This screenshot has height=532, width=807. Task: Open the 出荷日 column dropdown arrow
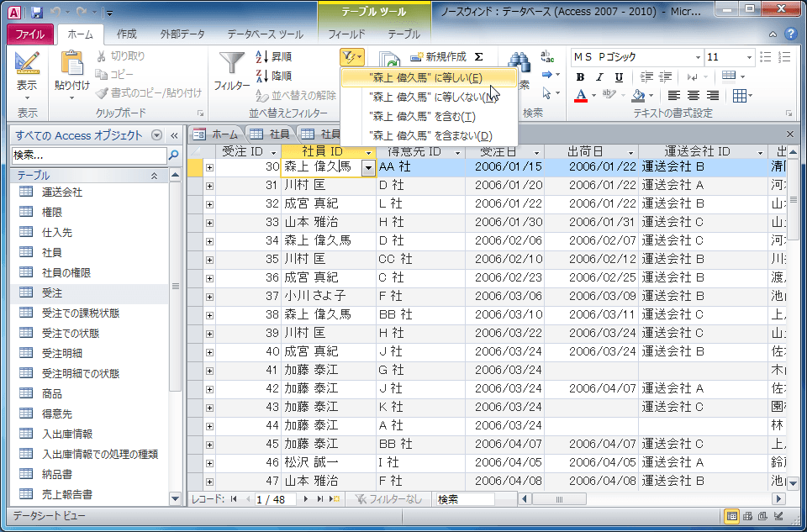coord(630,152)
